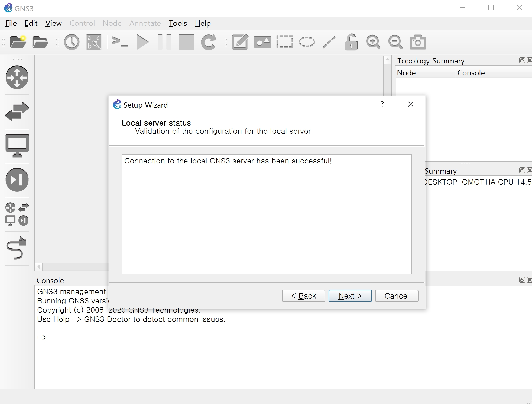Image resolution: width=532 pixels, height=404 pixels.
Task: Click the Zoom in magnifier icon
Action: coord(373,42)
